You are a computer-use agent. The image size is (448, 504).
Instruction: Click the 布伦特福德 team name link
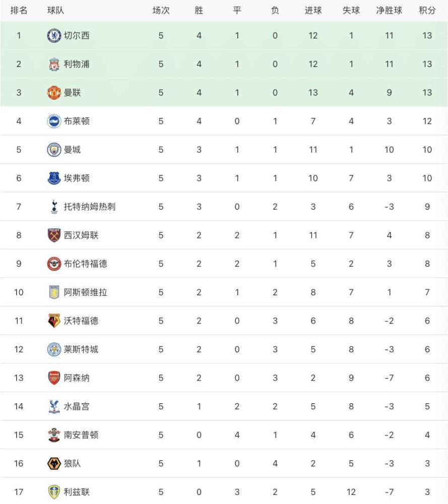coord(85,264)
